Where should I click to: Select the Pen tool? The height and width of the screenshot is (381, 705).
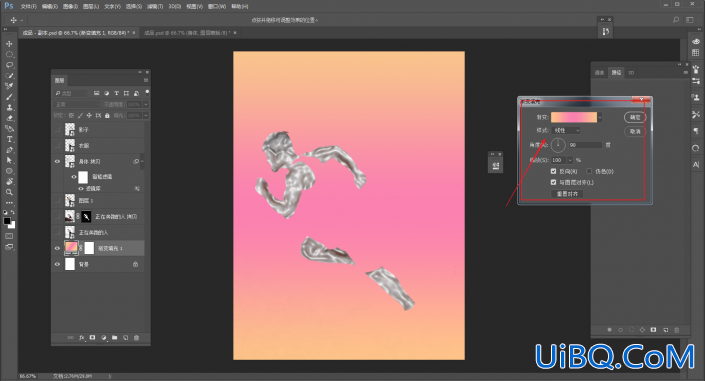(x=9, y=150)
